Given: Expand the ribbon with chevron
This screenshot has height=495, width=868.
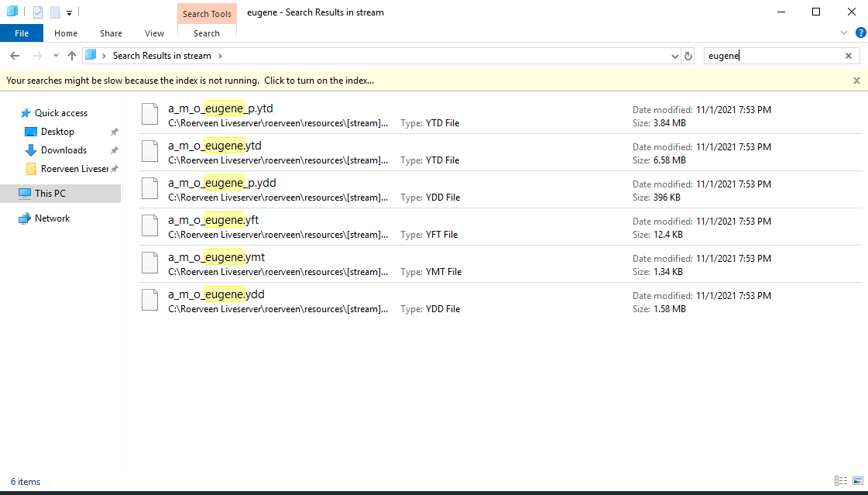Looking at the screenshot, I should tap(844, 33).
